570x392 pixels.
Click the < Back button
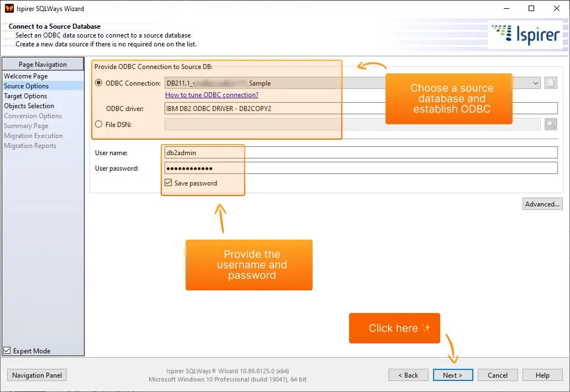pyautogui.click(x=408, y=375)
